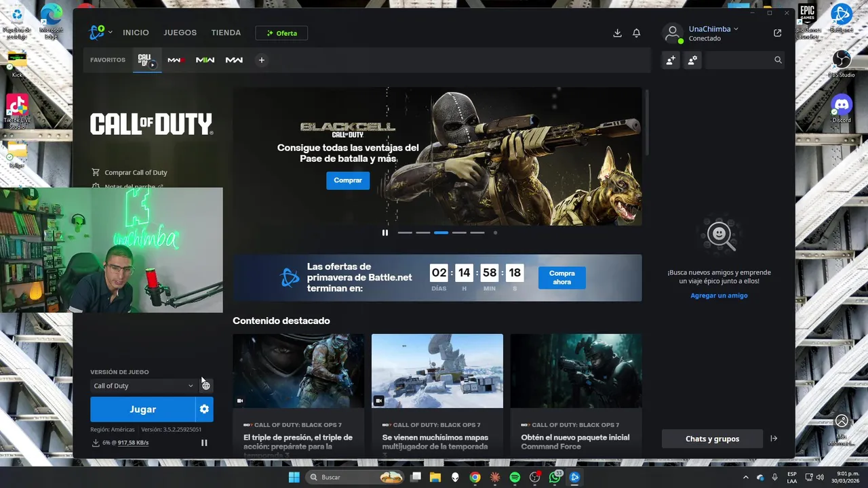This screenshot has width=868, height=488.
Task: Open TikTok LIVE Studio desktop shortcut
Action: (x=17, y=111)
